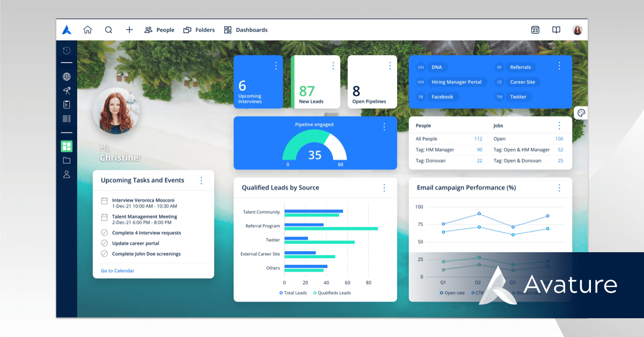Open Upcoming Tasks and Events options menu

click(201, 181)
